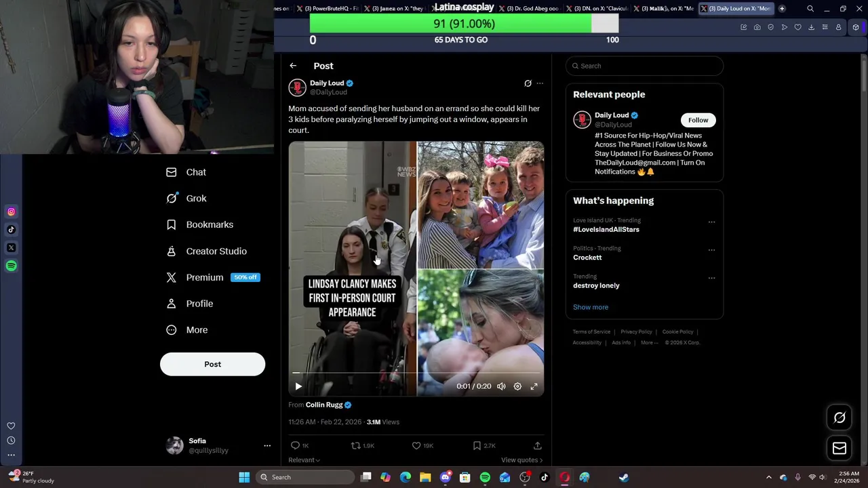Seek on the video progress bar

pyautogui.click(x=416, y=373)
